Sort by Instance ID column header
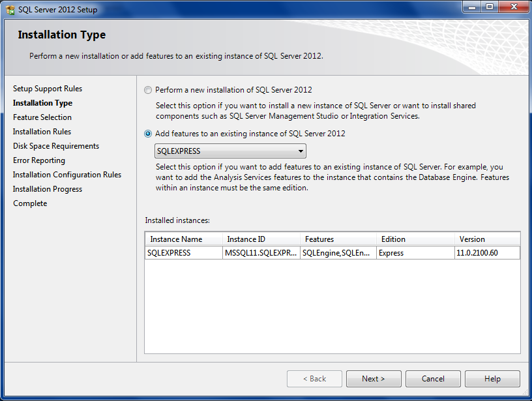 click(261, 239)
